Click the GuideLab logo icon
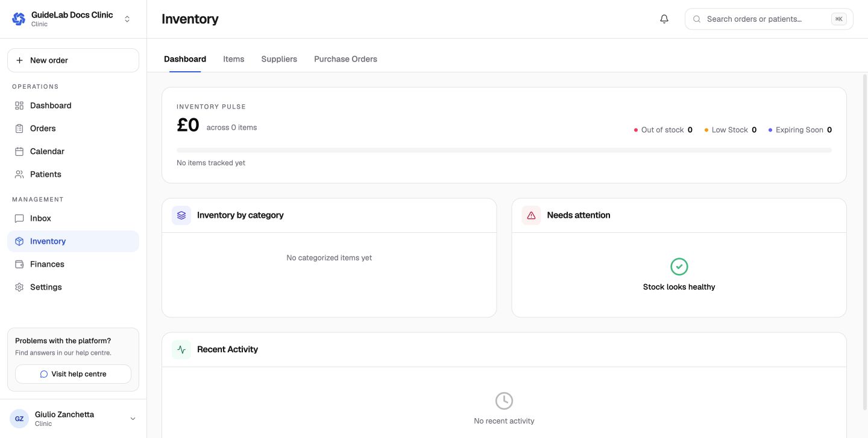The width and height of the screenshot is (868, 438). pyautogui.click(x=19, y=19)
